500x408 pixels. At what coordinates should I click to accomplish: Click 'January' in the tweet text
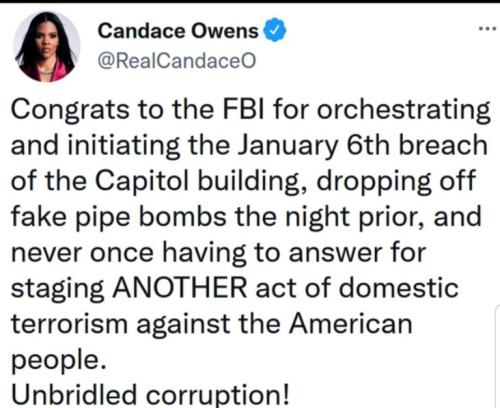288,147
